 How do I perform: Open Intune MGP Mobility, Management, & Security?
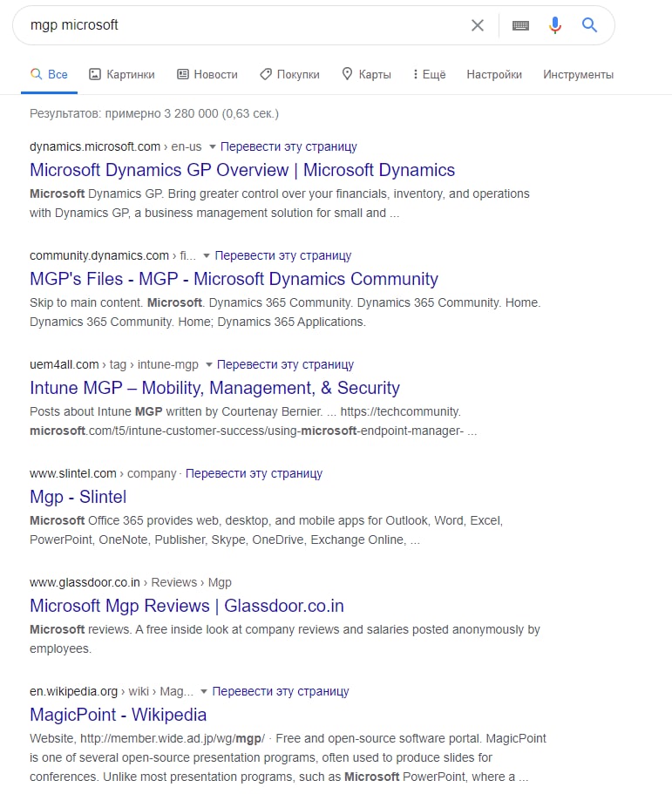(214, 388)
